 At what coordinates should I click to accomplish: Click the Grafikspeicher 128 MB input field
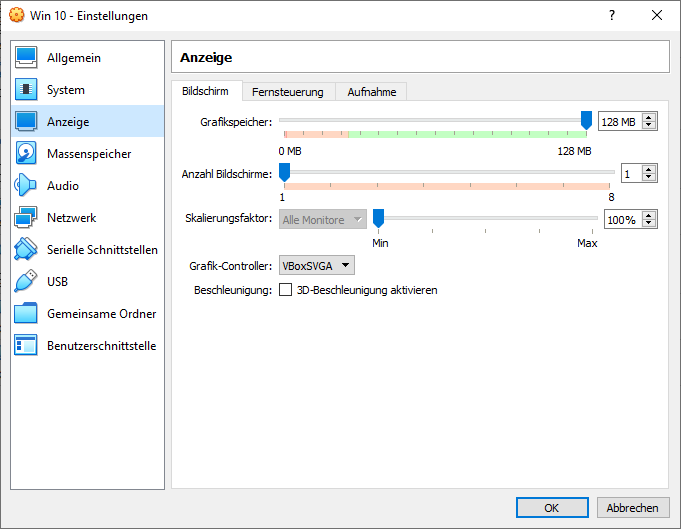620,122
